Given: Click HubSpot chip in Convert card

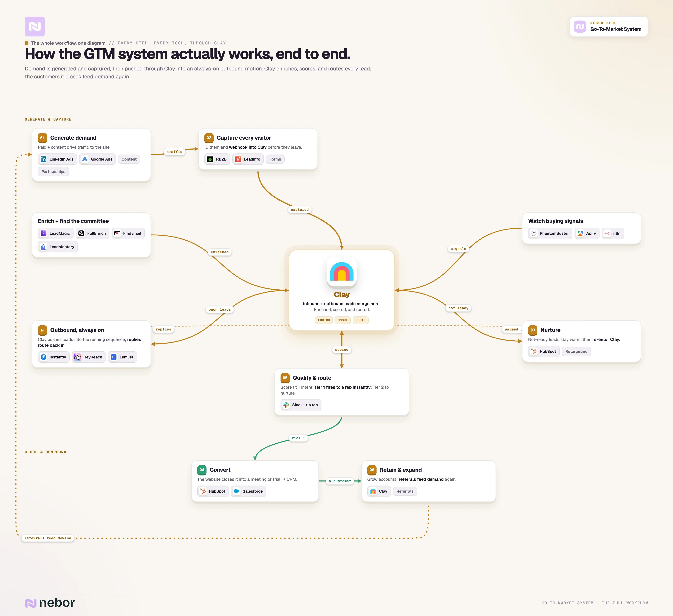Looking at the screenshot, I should click(x=213, y=491).
